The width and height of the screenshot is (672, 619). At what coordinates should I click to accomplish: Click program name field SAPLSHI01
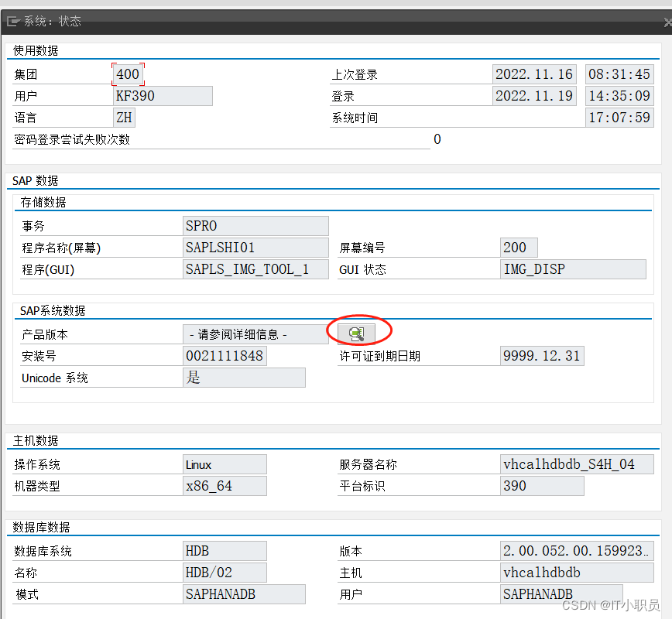255,248
